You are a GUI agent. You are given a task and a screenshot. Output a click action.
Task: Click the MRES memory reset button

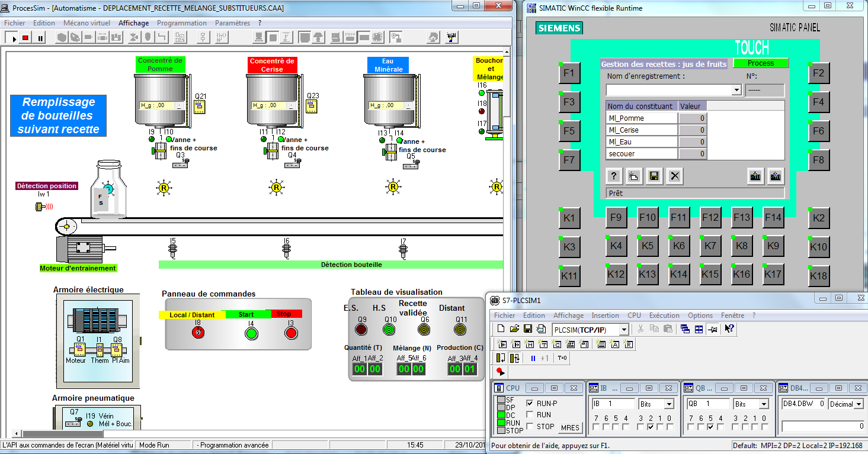click(570, 427)
